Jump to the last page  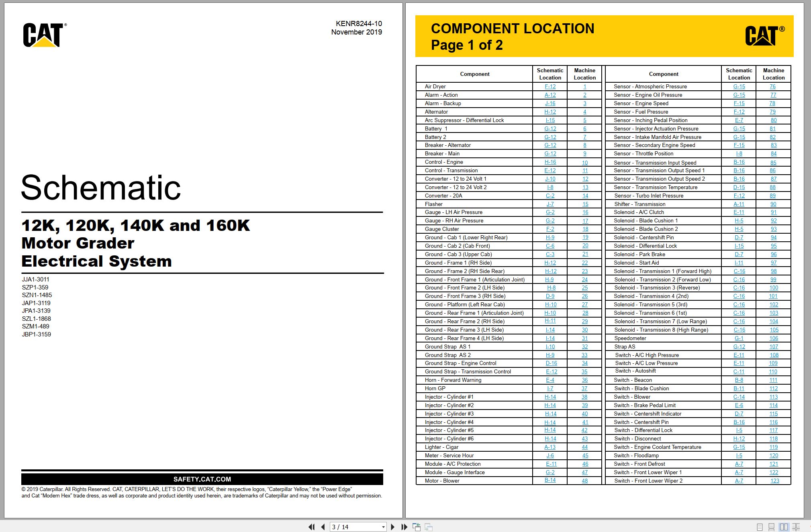click(x=404, y=527)
